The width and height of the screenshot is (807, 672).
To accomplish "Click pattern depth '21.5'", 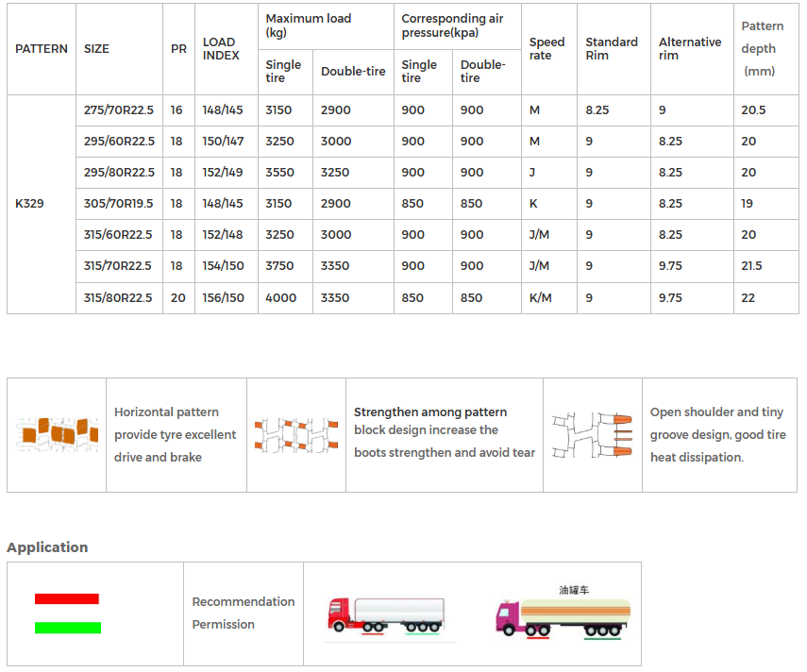I will (x=751, y=266).
